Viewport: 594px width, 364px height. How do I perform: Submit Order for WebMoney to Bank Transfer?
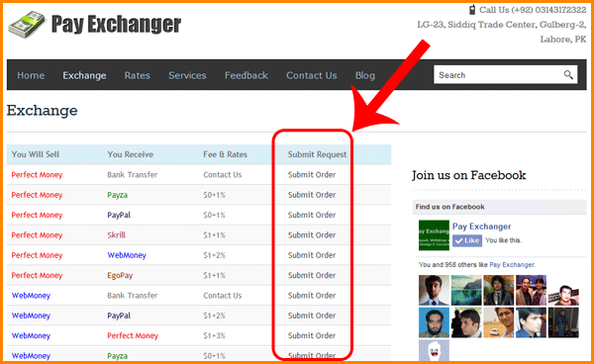(x=312, y=295)
